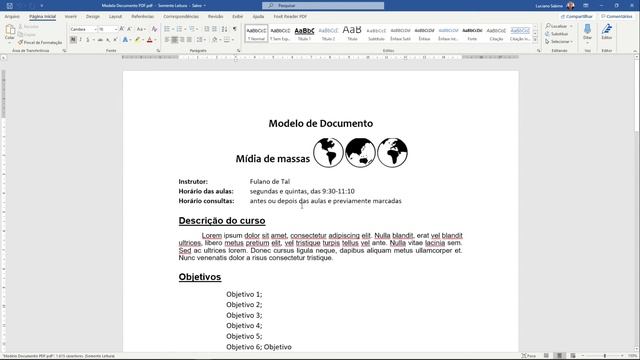Expand the styles gallery more arrow

(536, 40)
